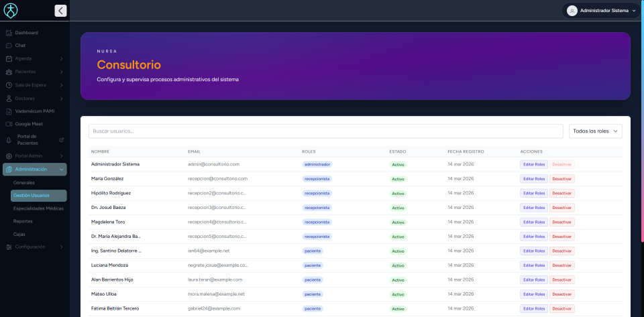
Task: Click the Vademécum PAMI document icon
Action: (x=9, y=111)
